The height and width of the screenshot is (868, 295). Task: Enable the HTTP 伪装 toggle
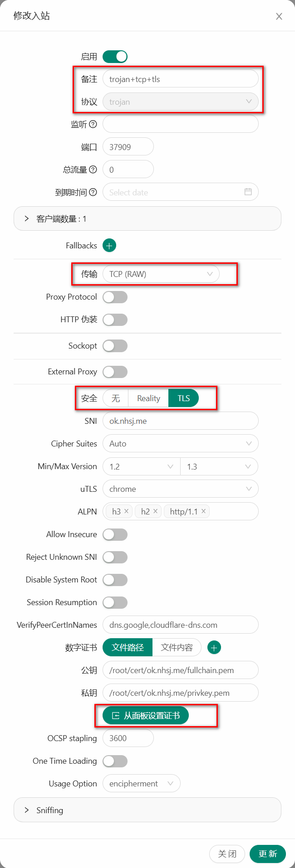point(115,320)
